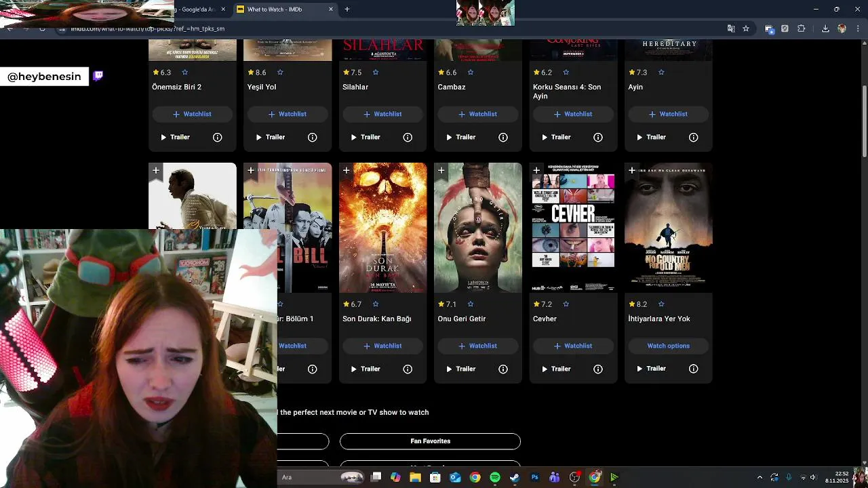Click the taskbar search box Ara
The image size is (868, 488).
pyautogui.click(x=322, y=477)
